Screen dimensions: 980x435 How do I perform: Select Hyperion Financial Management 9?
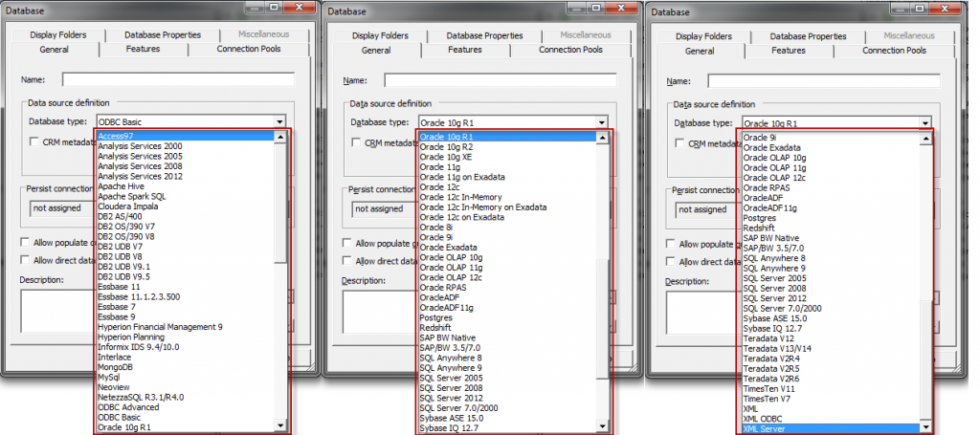coord(186,327)
